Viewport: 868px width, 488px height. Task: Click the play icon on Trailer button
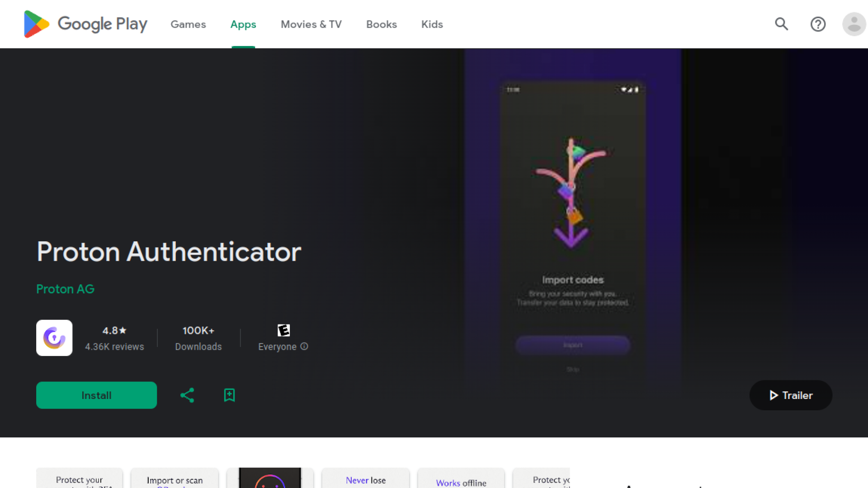774,395
